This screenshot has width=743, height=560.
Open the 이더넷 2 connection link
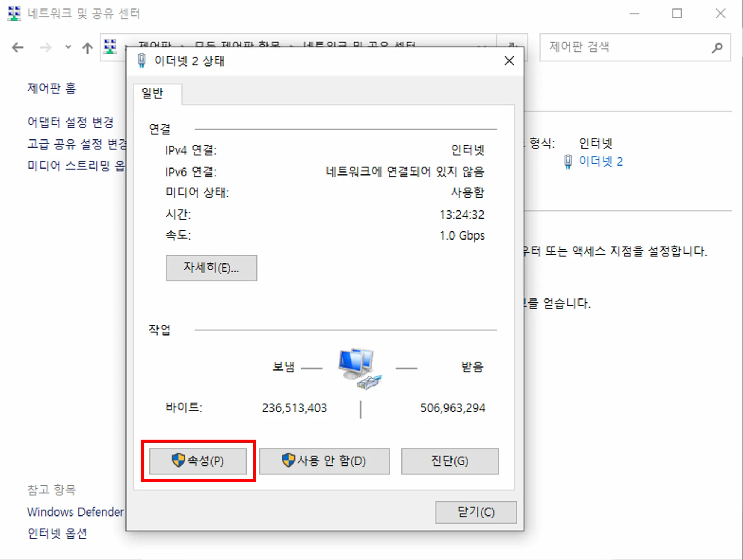point(601,161)
